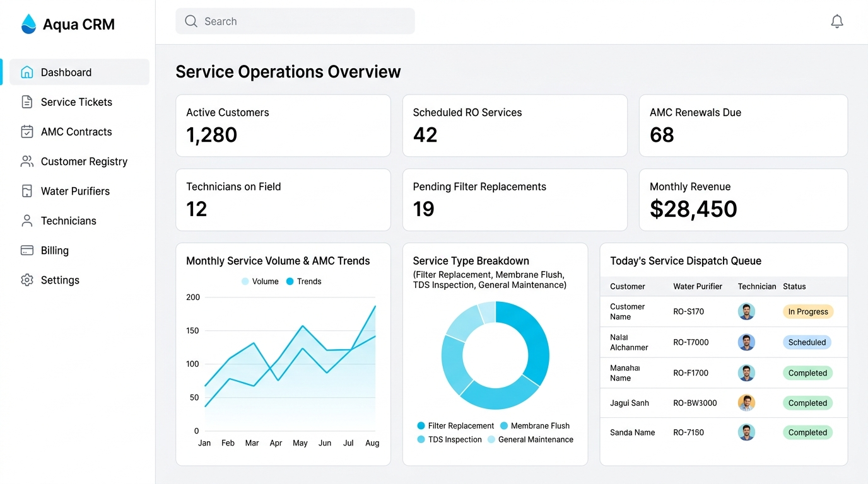The image size is (868, 484).
Task: Click Completed badge in RO-7150 row
Action: (807, 432)
